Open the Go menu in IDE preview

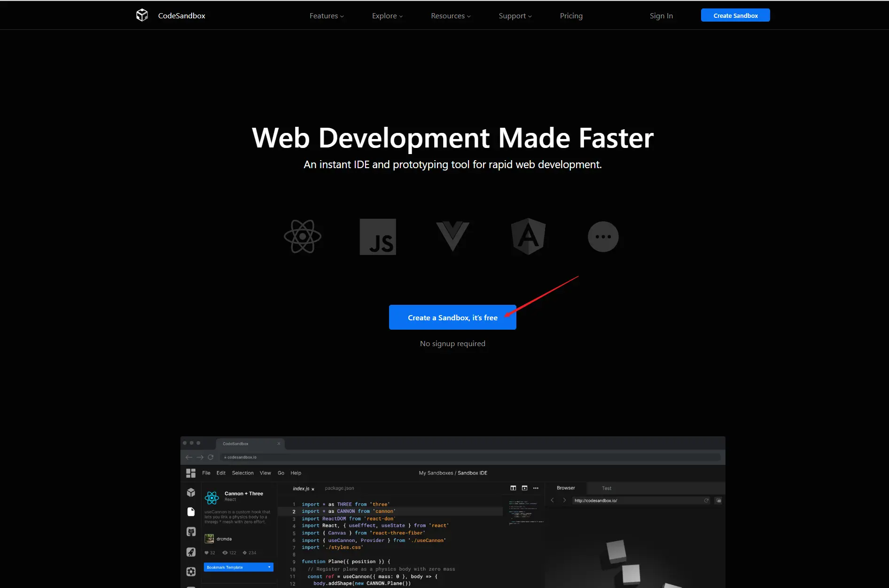tap(281, 473)
